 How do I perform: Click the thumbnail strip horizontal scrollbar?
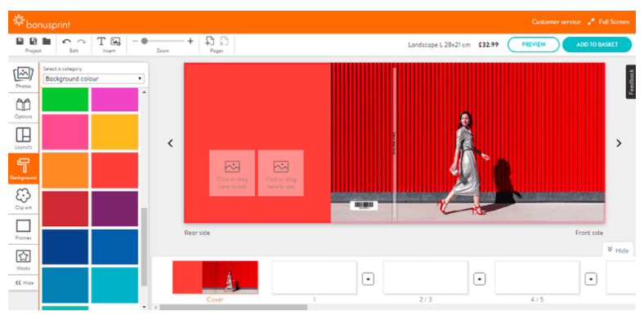233,307
